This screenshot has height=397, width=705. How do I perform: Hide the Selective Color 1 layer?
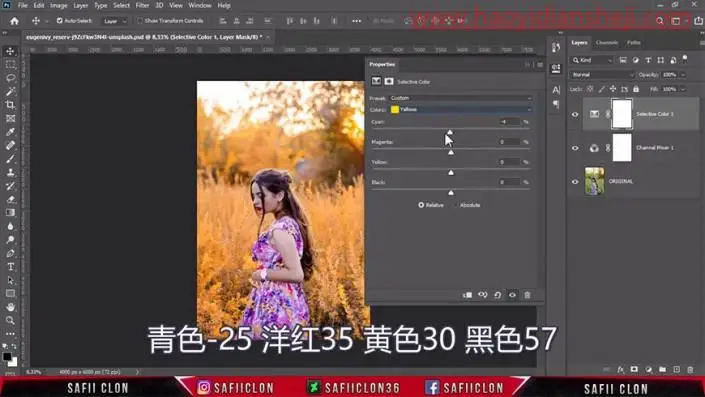(x=575, y=114)
